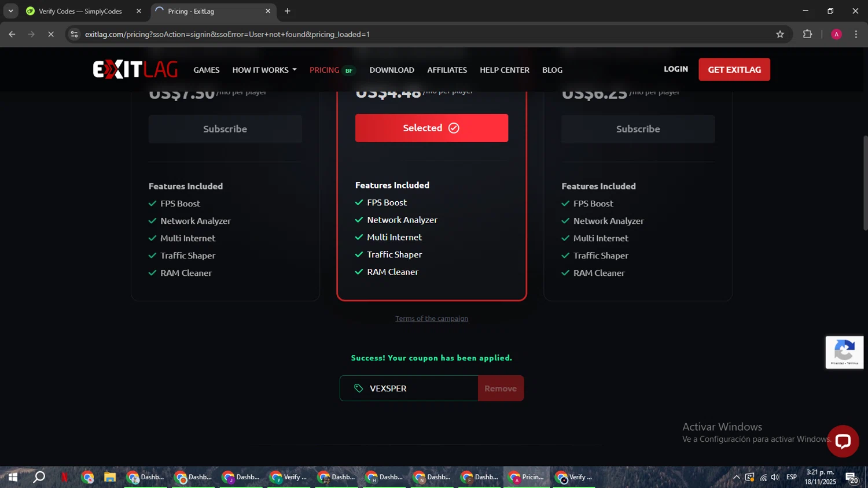This screenshot has height=488, width=868.
Task: Subscribe to the US$7.50 plan
Action: 225,129
